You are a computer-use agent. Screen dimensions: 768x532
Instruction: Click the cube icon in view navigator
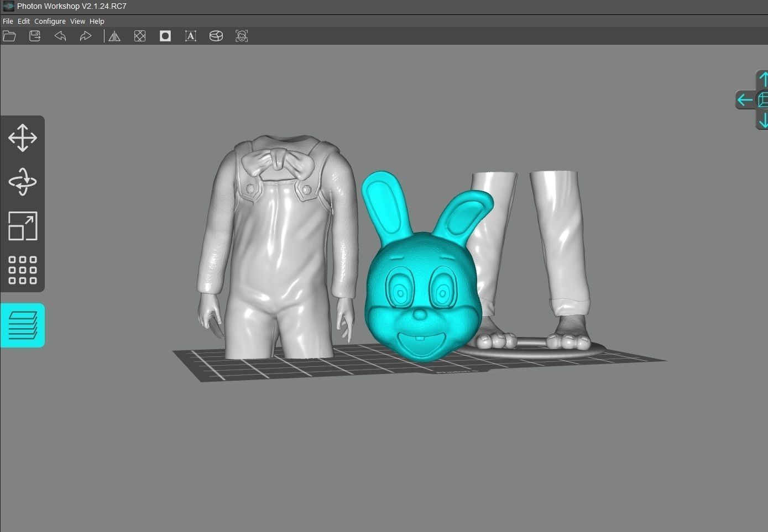coord(763,99)
